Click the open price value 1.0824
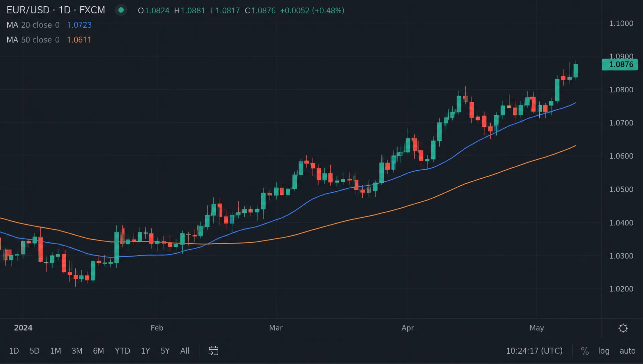The height and width of the screenshot is (364, 643). 157,10
